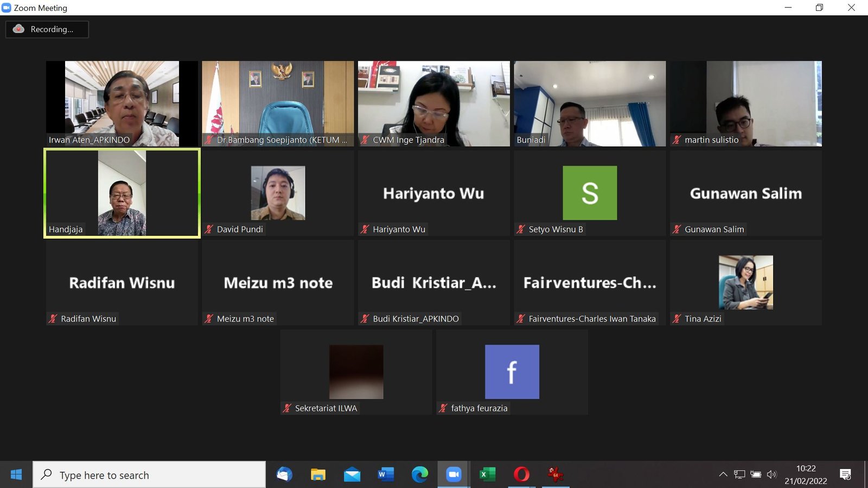Click muted mic icon beside Fairventures-Charles label
Image resolution: width=868 pixels, height=488 pixels.
point(521,319)
